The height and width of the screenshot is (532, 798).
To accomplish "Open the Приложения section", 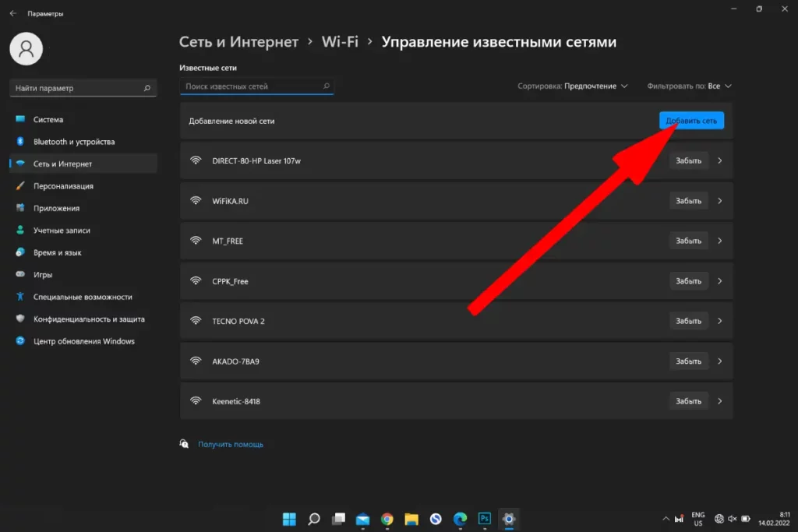I will pos(83,208).
